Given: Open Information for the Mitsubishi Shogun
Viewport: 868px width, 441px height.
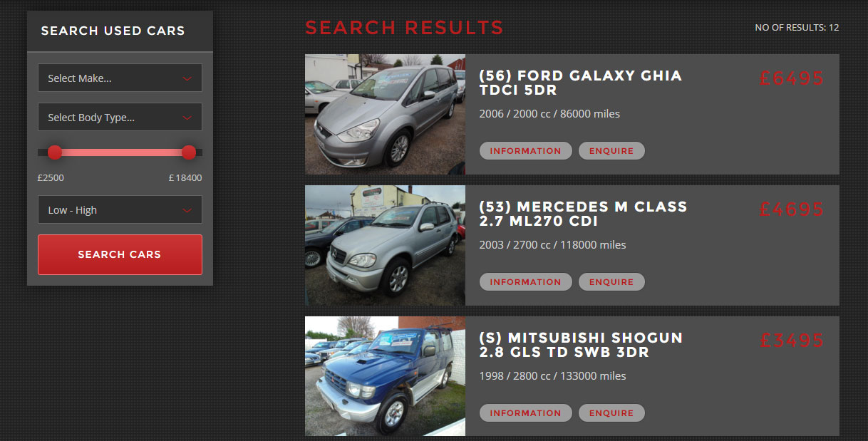Looking at the screenshot, I should coord(525,413).
